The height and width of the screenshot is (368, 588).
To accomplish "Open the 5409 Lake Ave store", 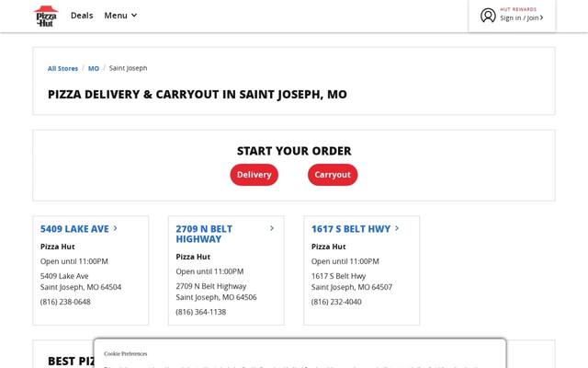I will click(x=74, y=229).
